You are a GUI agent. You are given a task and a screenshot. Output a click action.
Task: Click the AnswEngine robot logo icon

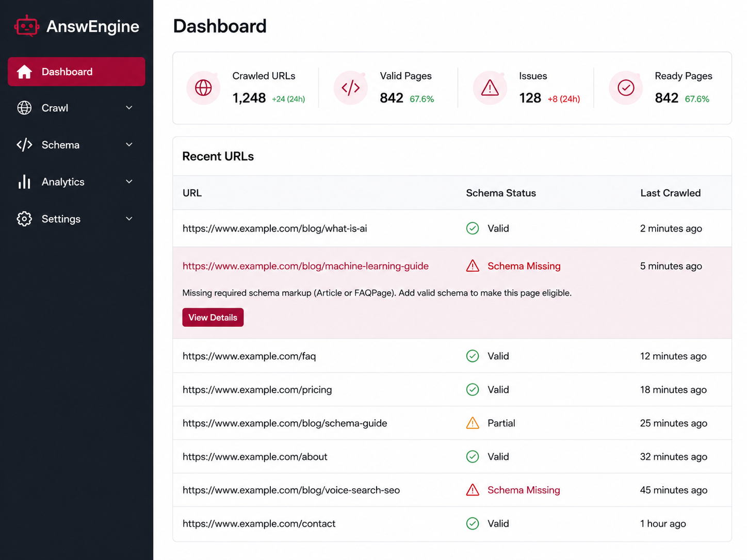pyautogui.click(x=27, y=26)
